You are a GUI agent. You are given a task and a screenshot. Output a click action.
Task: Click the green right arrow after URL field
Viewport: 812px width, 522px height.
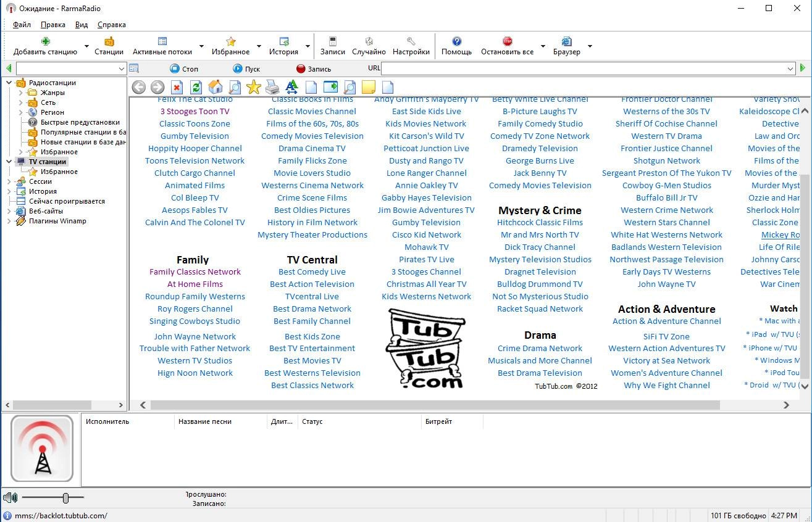[x=803, y=68]
